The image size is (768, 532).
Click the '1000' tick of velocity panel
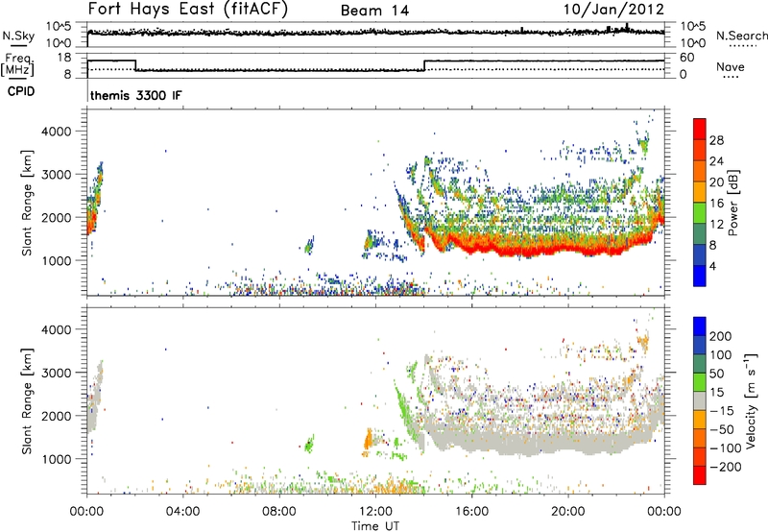57,459
